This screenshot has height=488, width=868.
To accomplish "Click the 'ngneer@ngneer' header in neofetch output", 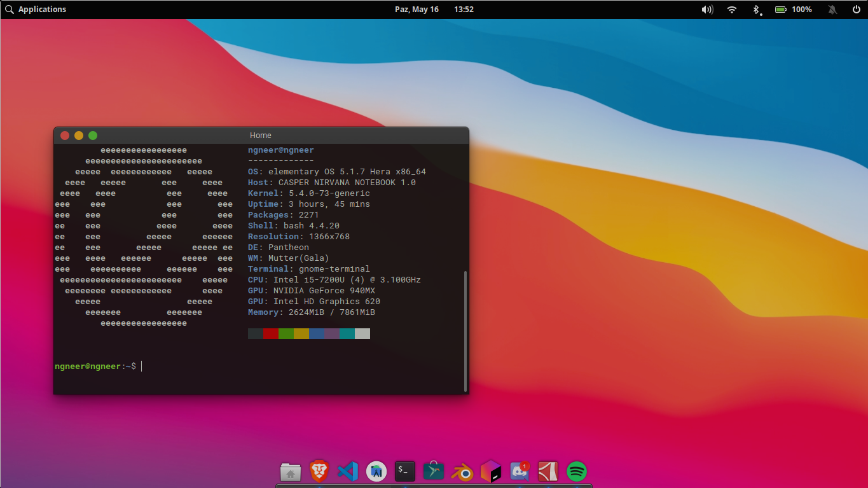I will (281, 150).
